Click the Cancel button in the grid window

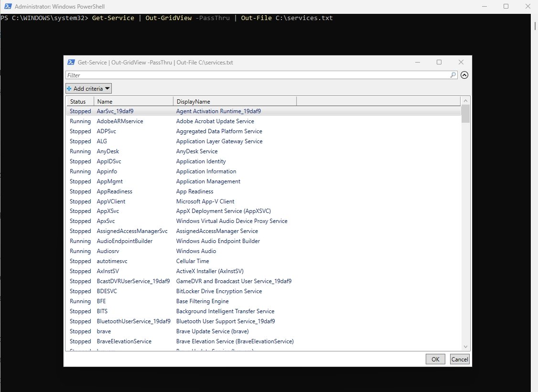pyautogui.click(x=460, y=359)
